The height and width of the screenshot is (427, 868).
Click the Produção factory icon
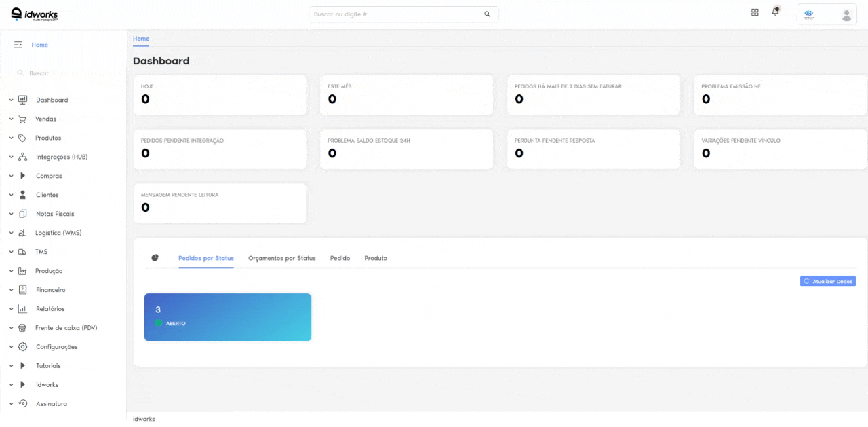[x=22, y=271]
